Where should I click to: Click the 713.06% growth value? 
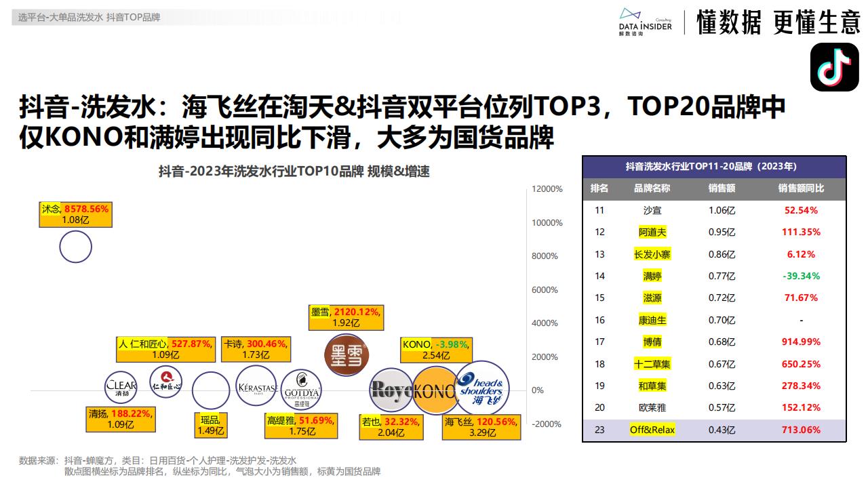click(x=802, y=430)
